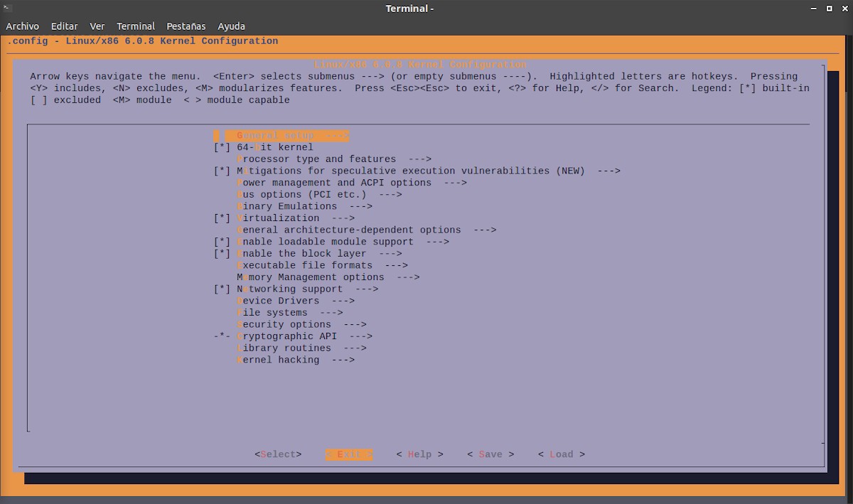Toggle the Networking support checkbox
Viewport: 853px width, 504px height.
[222, 289]
